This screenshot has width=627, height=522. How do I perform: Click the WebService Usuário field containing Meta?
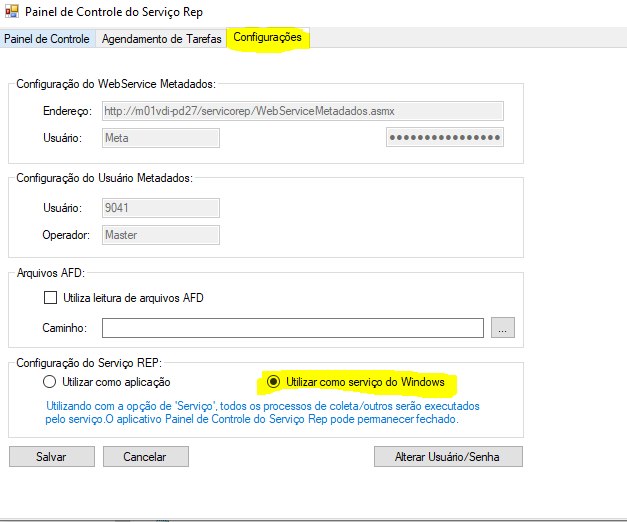(160, 138)
